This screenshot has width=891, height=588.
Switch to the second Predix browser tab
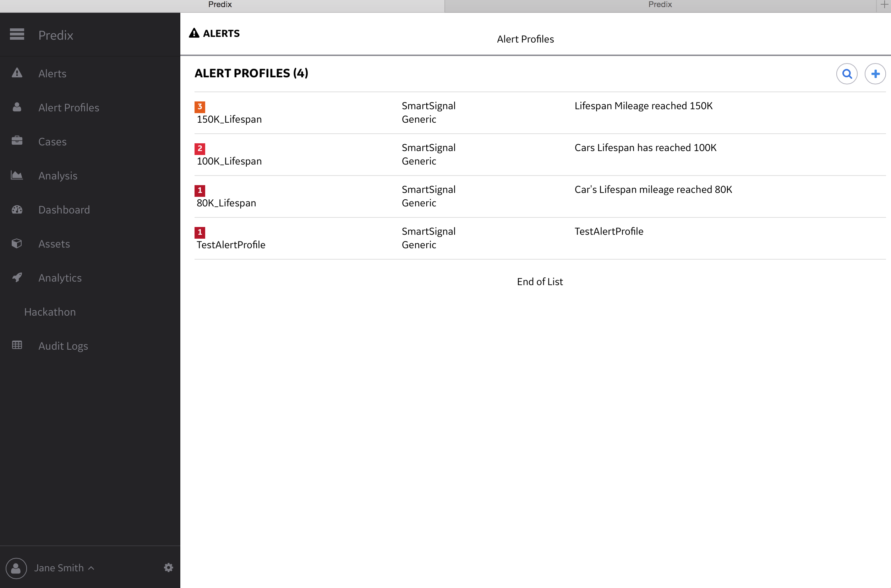click(660, 5)
